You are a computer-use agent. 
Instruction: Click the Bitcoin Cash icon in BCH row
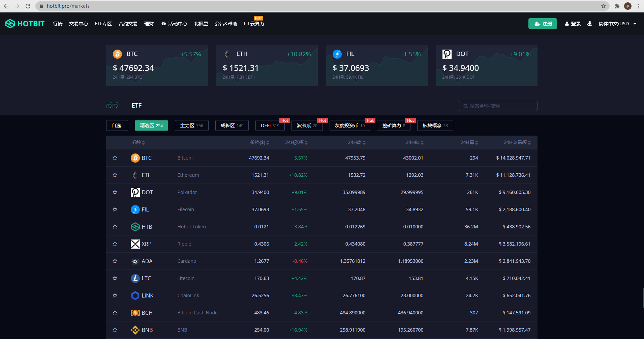coord(135,313)
